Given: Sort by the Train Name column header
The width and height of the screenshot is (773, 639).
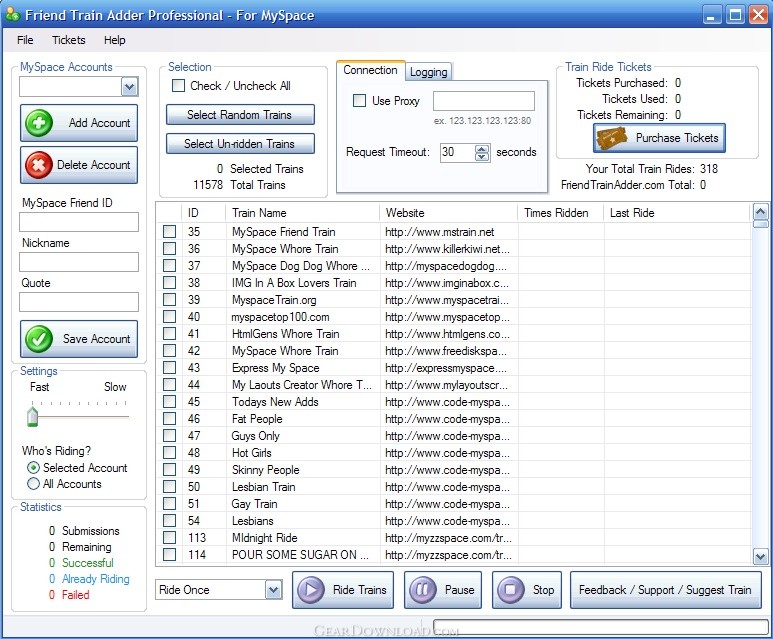Looking at the screenshot, I should point(303,213).
